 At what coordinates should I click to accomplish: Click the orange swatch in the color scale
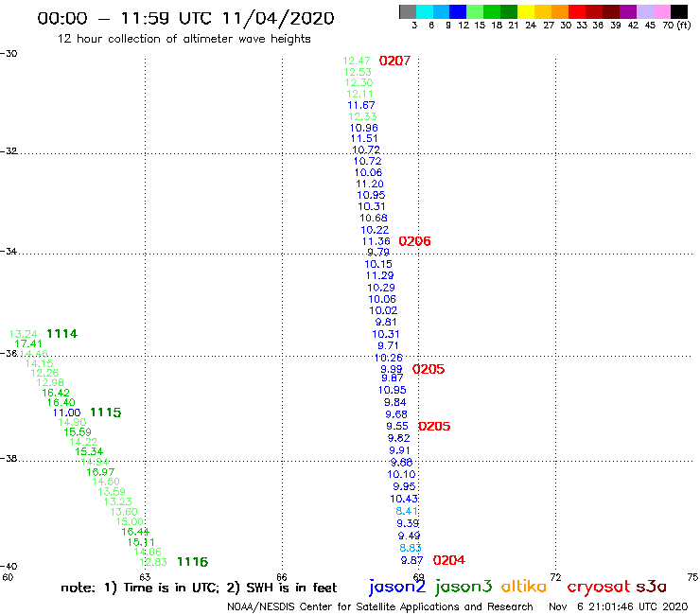click(560, 12)
